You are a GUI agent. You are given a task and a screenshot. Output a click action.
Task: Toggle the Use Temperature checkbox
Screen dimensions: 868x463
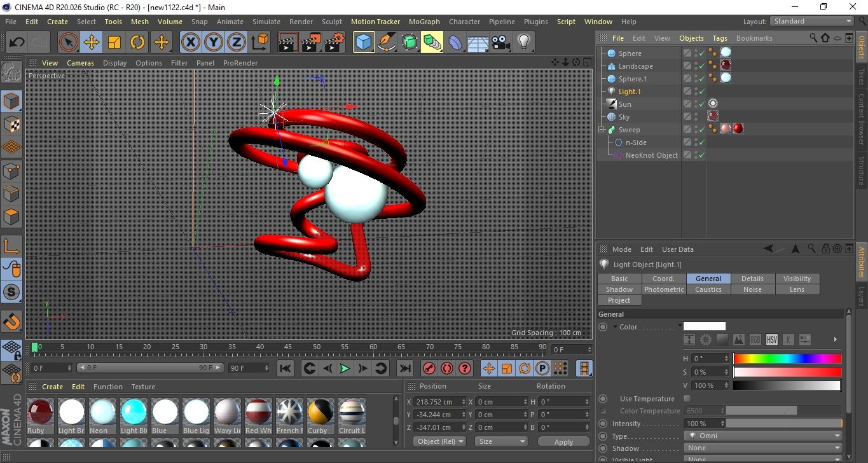687,399
